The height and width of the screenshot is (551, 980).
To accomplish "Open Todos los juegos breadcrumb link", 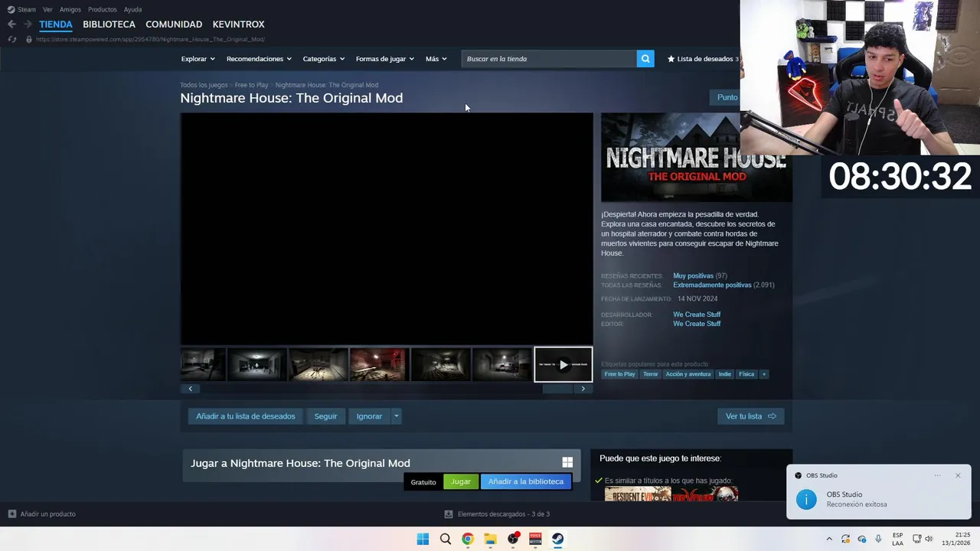I will tap(204, 85).
